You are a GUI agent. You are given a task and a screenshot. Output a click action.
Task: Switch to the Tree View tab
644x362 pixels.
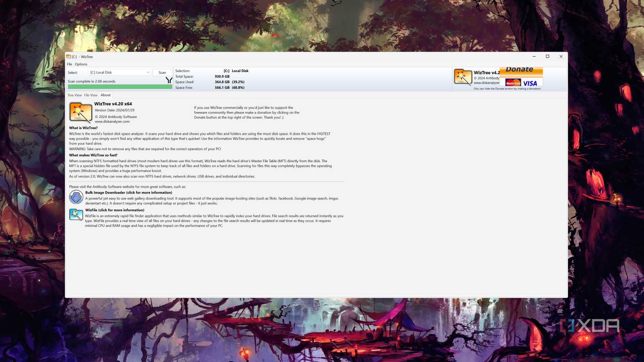pyautogui.click(x=75, y=95)
